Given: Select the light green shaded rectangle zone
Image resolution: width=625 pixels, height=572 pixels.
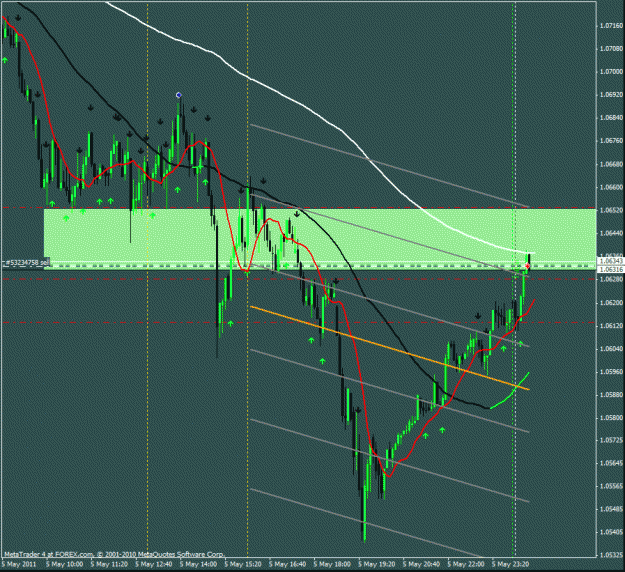Looking at the screenshot, I should pos(320,239).
